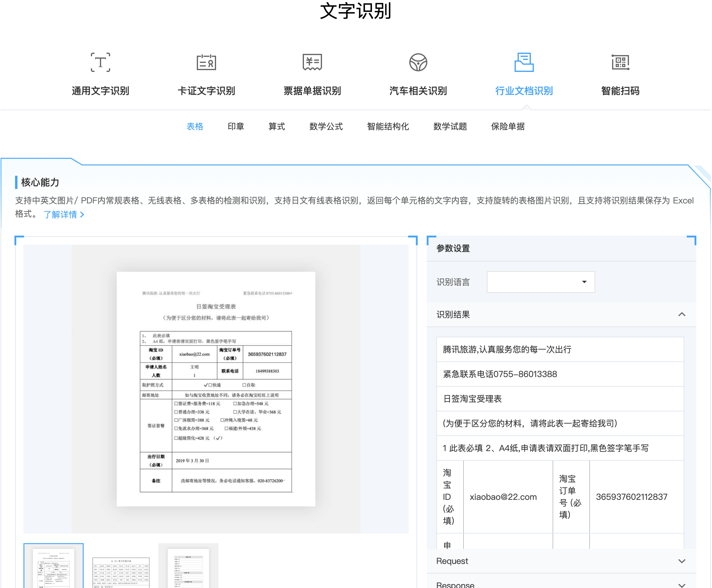Image resolution: width=712 pixels, height=588 pixels.
Task: Open the 识别语言 dropdown
Action: [x=540, y=282]
